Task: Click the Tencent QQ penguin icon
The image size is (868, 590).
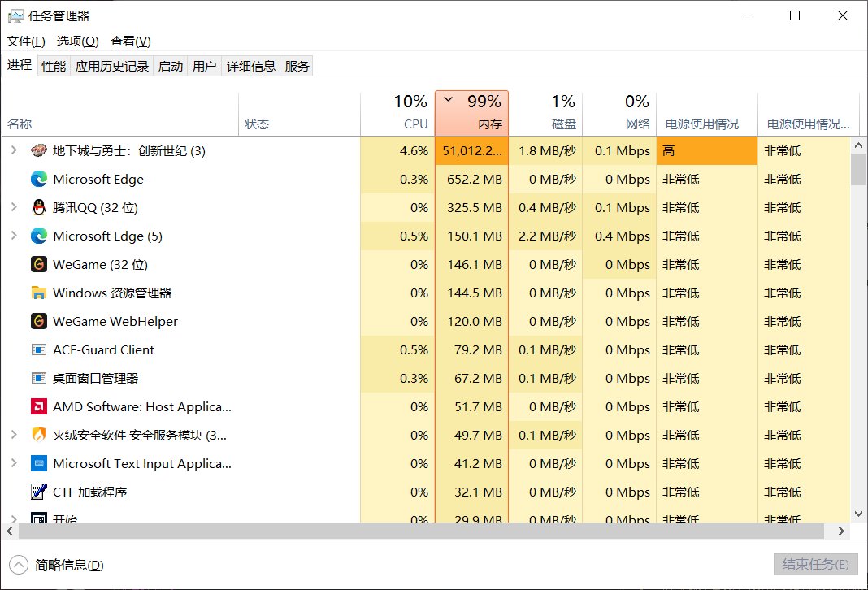Action: [39, 207]
